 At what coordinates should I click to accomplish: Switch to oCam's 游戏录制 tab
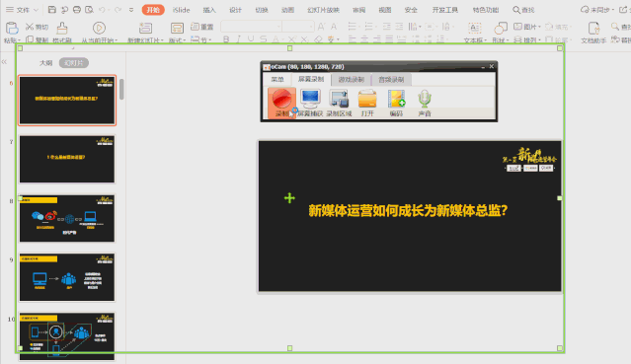pyautogui.click(x=351, y=79)
